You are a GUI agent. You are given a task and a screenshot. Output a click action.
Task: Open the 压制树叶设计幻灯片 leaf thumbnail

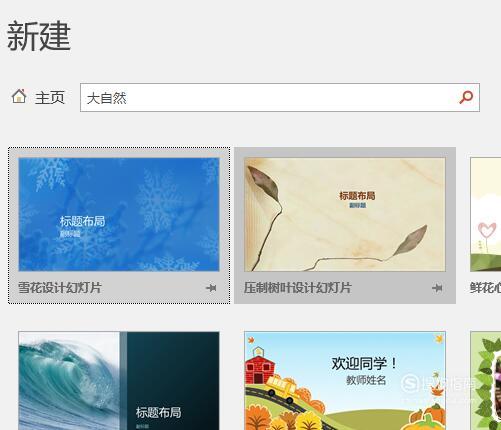click(345, 214)
